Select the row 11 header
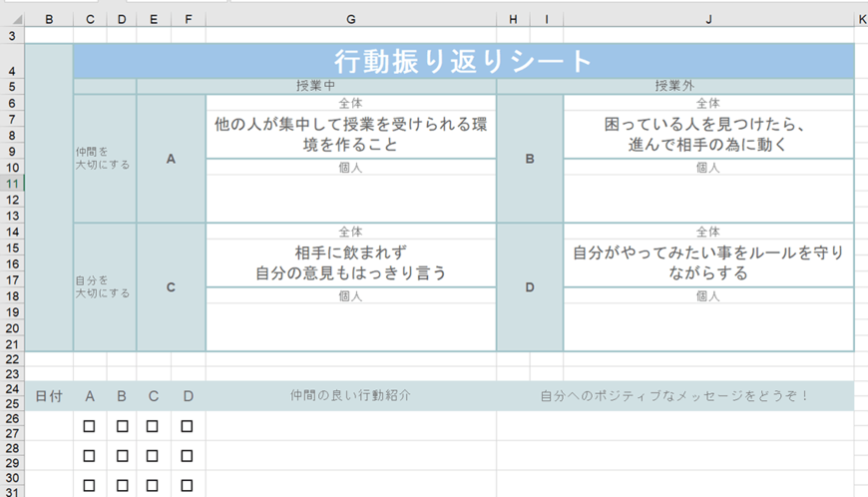Image resolution: width=868 pixels, height=497 pixels. click(x=12, y=184)
